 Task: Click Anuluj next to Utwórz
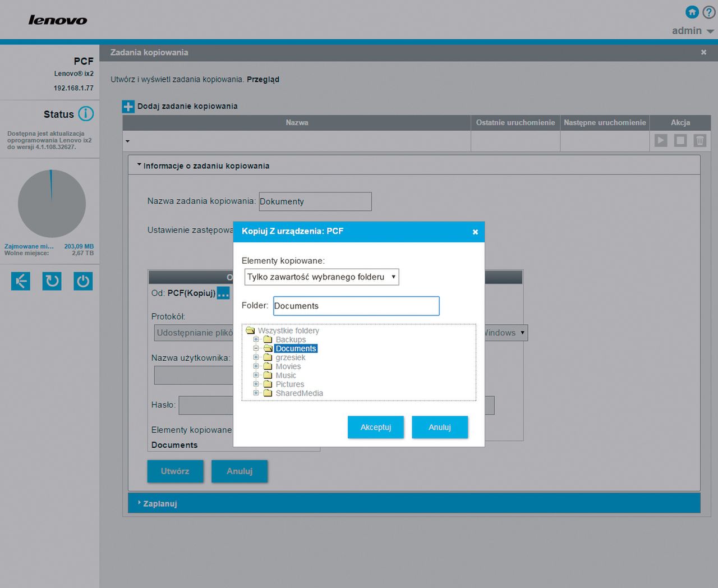click(x=240, y=471)
